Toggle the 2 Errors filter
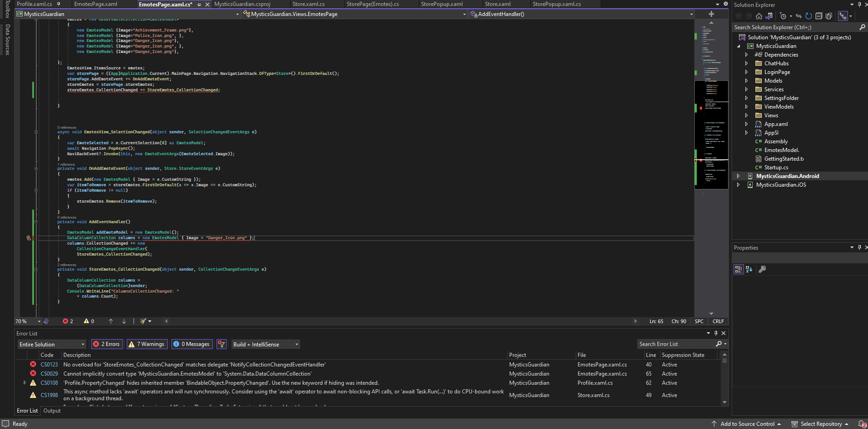 [x=107, y=344]
